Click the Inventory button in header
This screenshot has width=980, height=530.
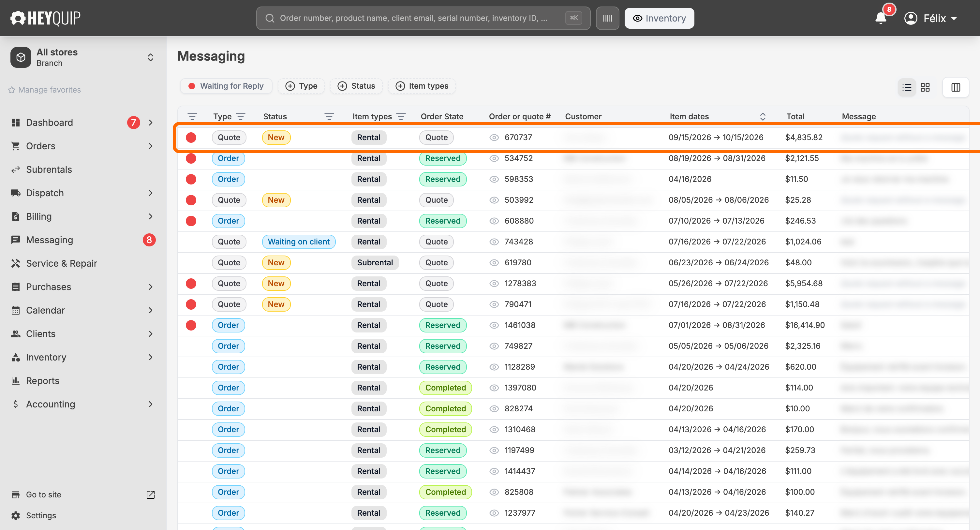pyautogui.click(x=659, y=18)
